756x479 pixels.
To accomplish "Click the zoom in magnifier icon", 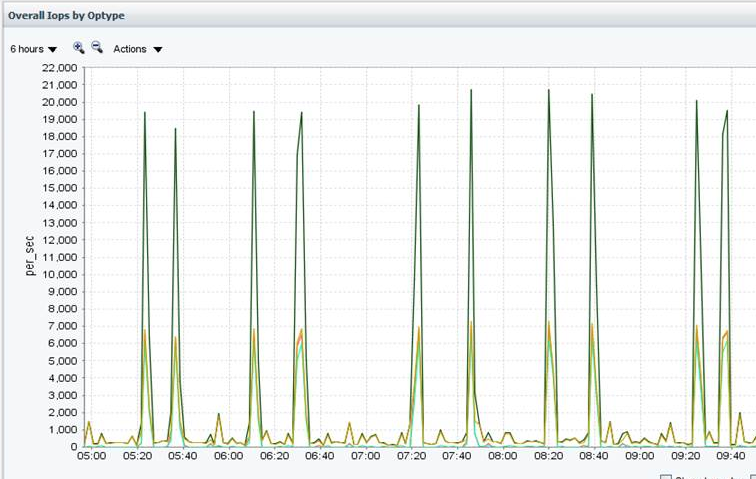I will (79, 48).
